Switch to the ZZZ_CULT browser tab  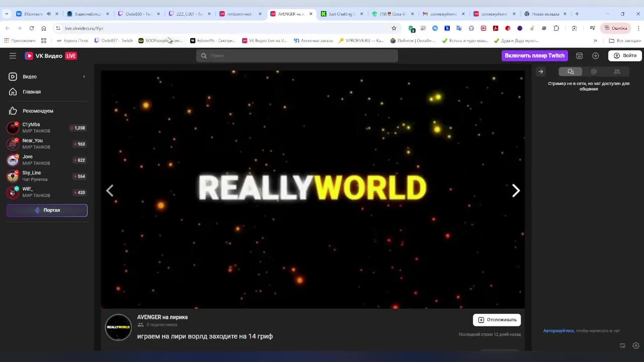point(190,14)
